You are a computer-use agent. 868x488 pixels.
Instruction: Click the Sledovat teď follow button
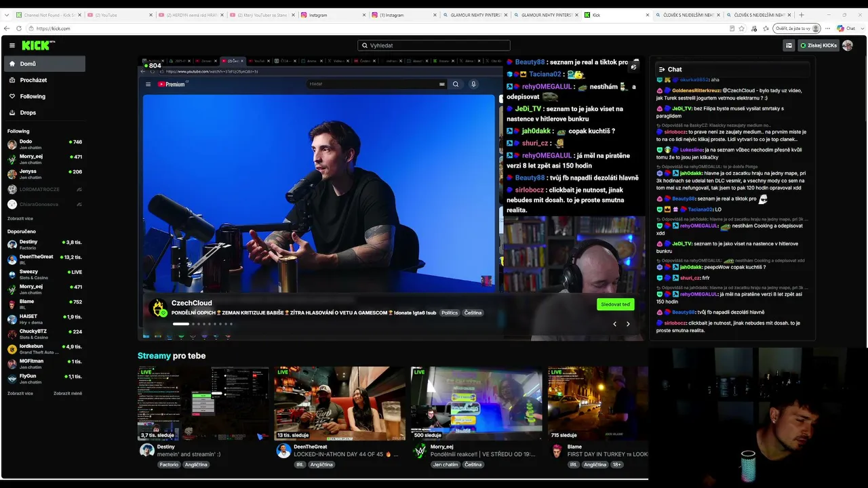coord(616,304)
